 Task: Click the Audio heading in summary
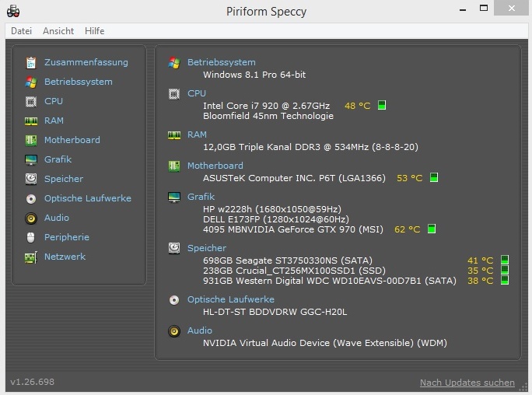point(200,330)
